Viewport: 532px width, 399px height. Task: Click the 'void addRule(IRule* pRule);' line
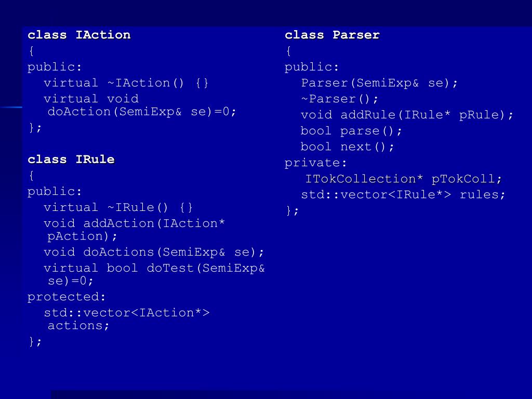click(x=407, y=115)
